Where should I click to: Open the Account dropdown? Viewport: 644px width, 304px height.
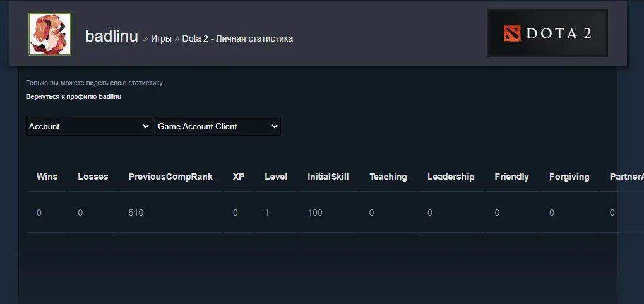[89, 126]
